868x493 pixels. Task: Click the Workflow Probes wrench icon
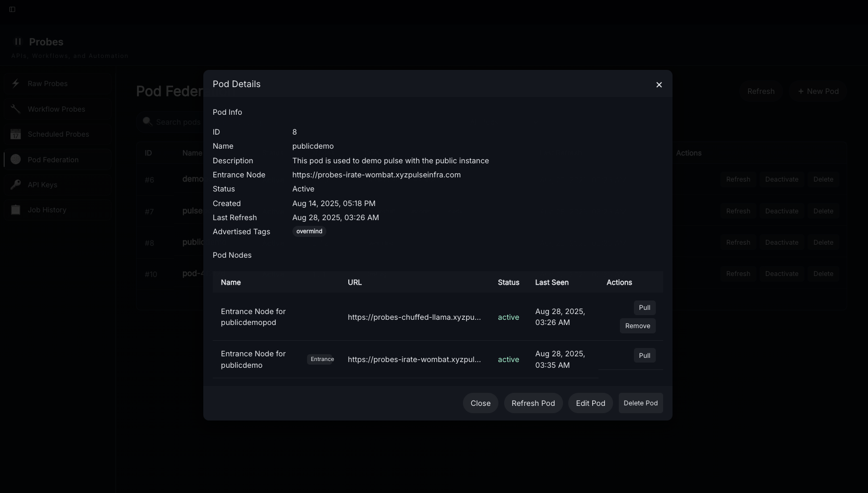pos(16,109)
